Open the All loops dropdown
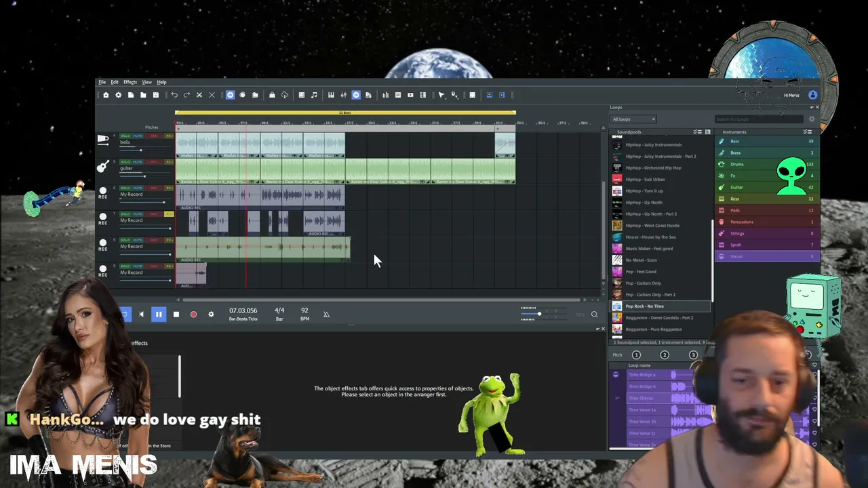The height and width of the screenshot is (488, 868). click(x=633, y=119)
